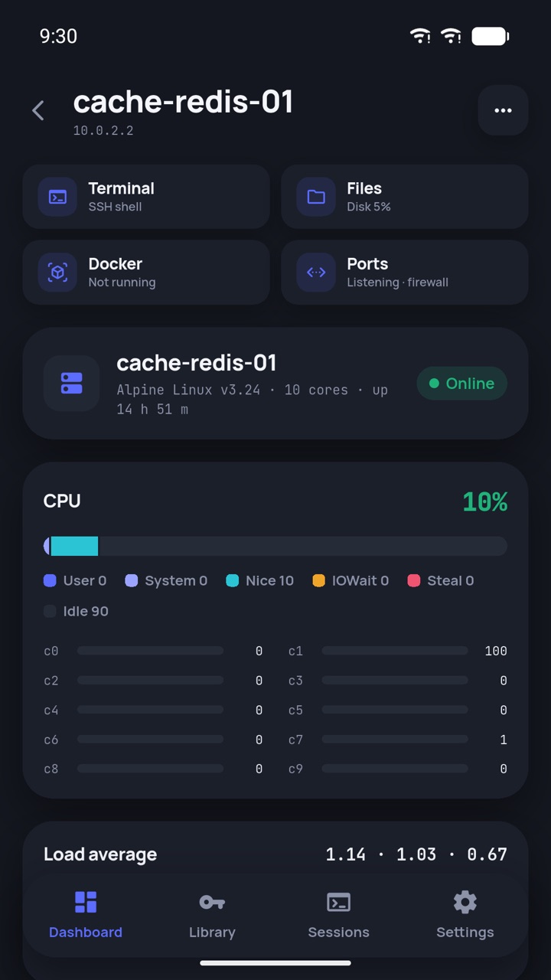The height and width of the screenshot is (980, 551).
Task: Tap the Steal 0 pink legend swatch
Action: click(x=414, y=580)
